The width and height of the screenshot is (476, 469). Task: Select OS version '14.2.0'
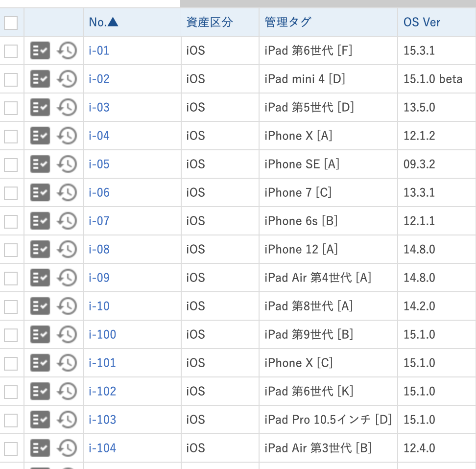pyautogui.click(x=419, y=306)
